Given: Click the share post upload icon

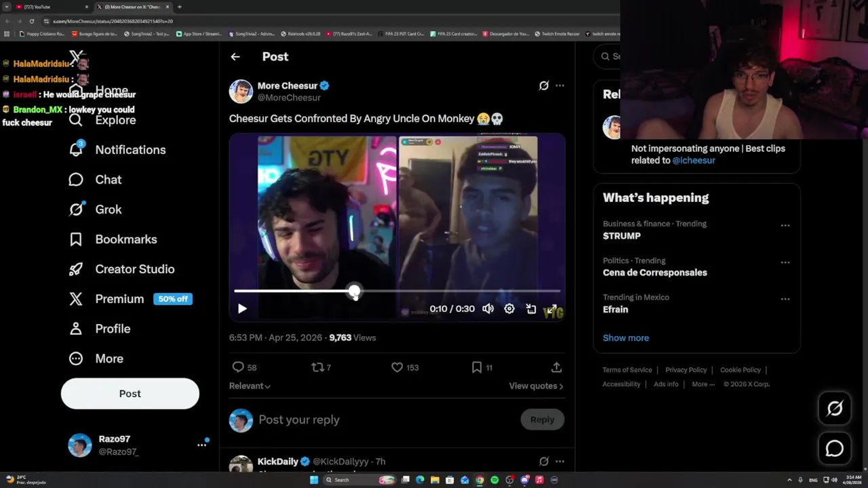Looking at the screenshot, I should coord(556,367).
